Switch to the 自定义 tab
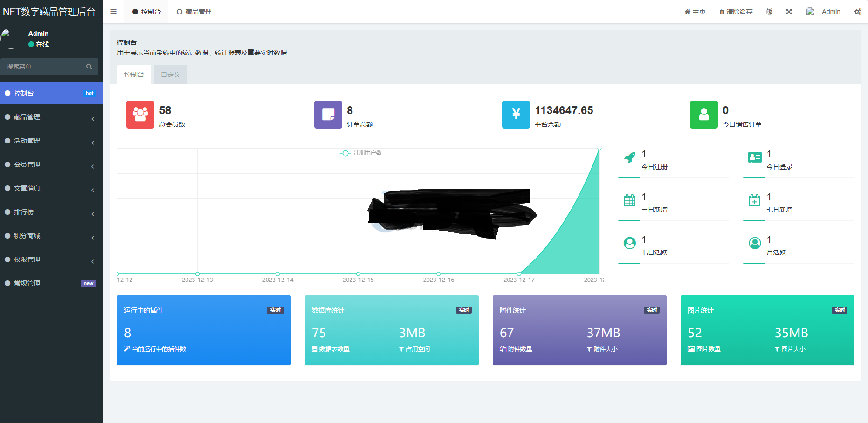868x423 pixels. (170, 75)
